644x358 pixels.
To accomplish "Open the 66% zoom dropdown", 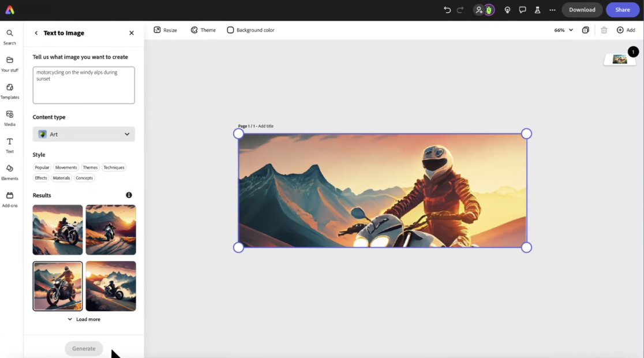I will 563,30.
